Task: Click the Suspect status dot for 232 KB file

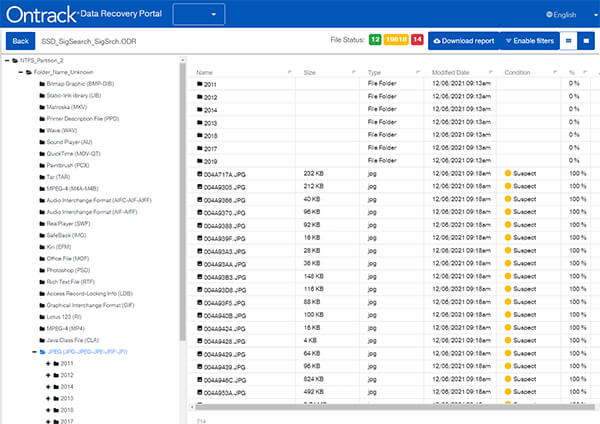Action: point(508,173)
